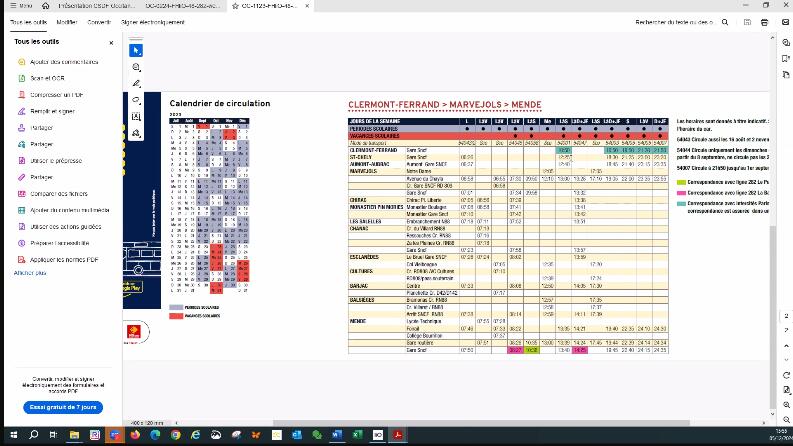
Task: Click the horizontal scrollbar under document
Action: point(481,423)
